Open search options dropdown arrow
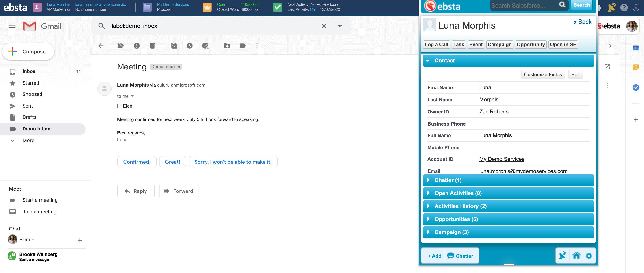The image size is (644, 273). coord(340,26)
